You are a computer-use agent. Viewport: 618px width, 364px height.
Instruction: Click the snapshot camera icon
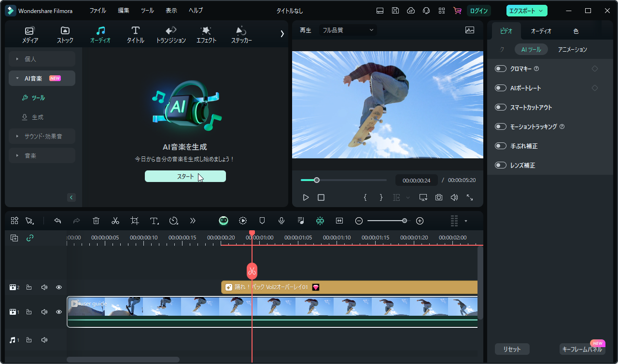[x=439, y=197]
